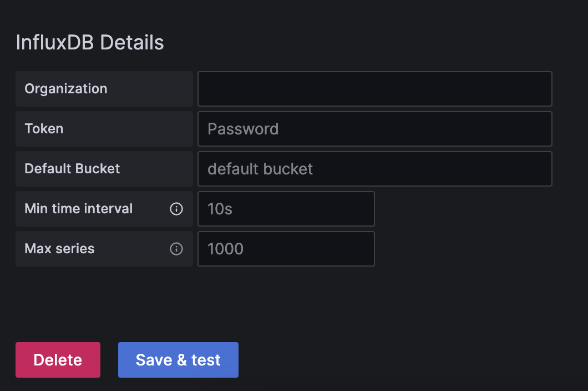The image size is (588, 391).
Task: Click the info icon next to Max series
Action: [176, 249]
